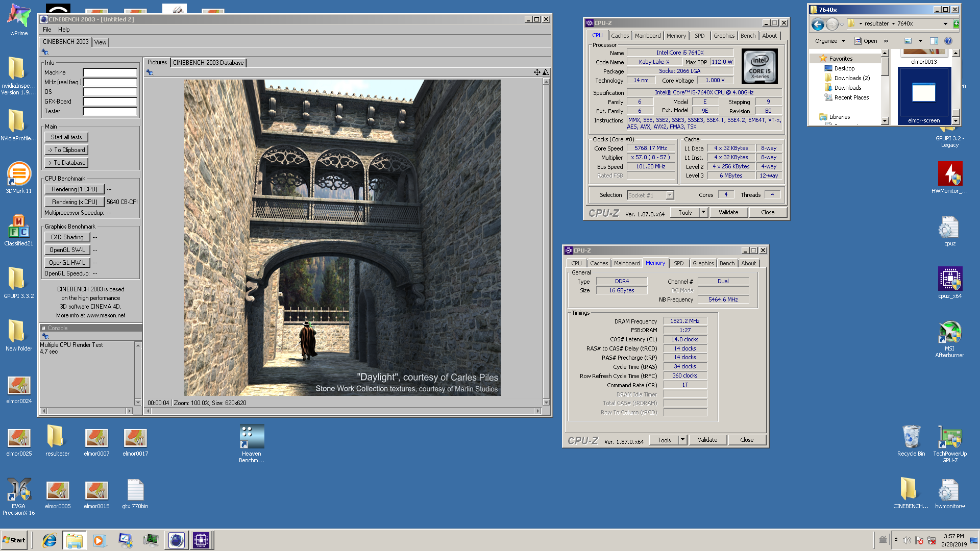This screenshot has width=980, height=551.
Task: Launch Heaven Benchmark desktop shortcut
Action: click(x=252, y=443)
